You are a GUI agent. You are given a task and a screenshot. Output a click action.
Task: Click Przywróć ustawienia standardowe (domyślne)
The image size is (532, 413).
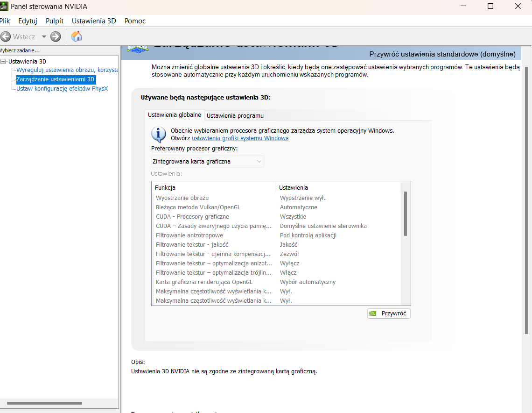pyautogui.click(x=442, y=54)
